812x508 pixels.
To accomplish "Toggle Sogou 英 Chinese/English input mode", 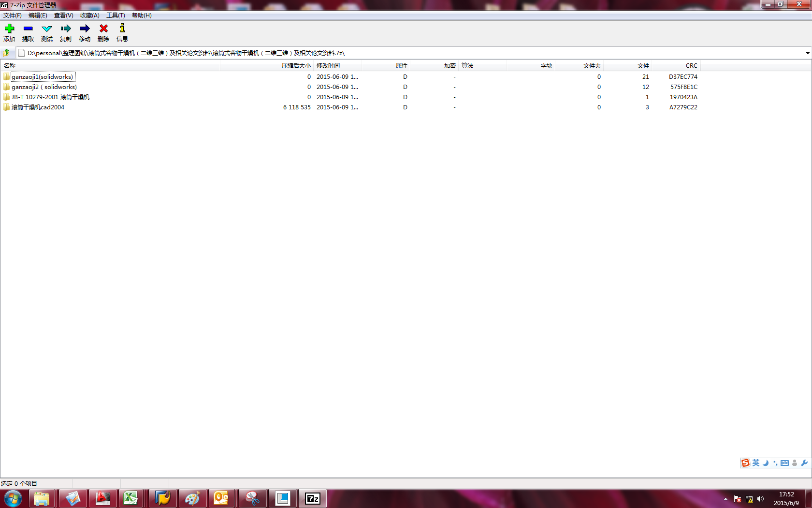I will (756, 463).
